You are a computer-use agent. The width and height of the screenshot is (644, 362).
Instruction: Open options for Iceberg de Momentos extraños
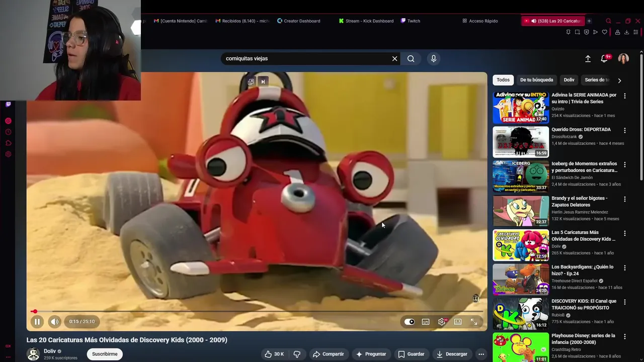(x=625, y=164)
